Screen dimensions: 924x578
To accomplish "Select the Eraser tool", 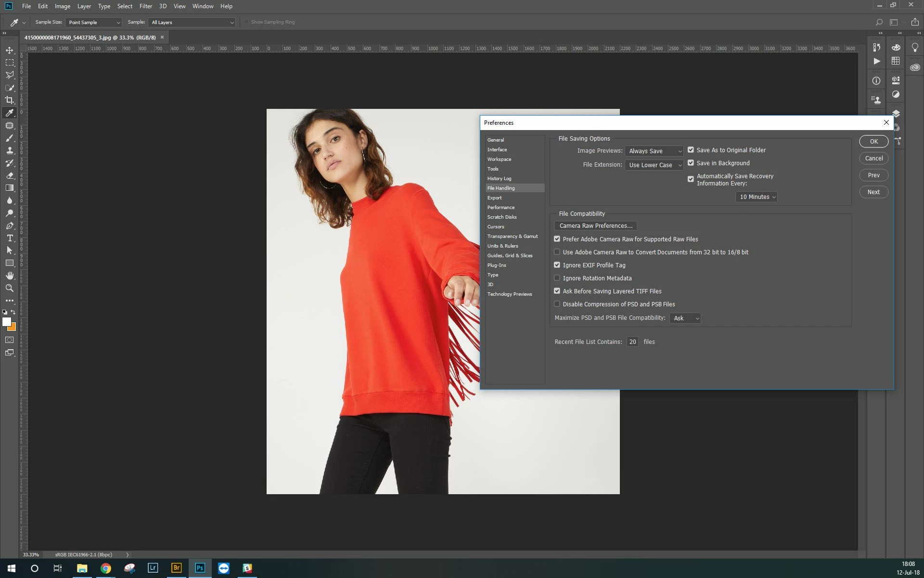I will (10, 176).
